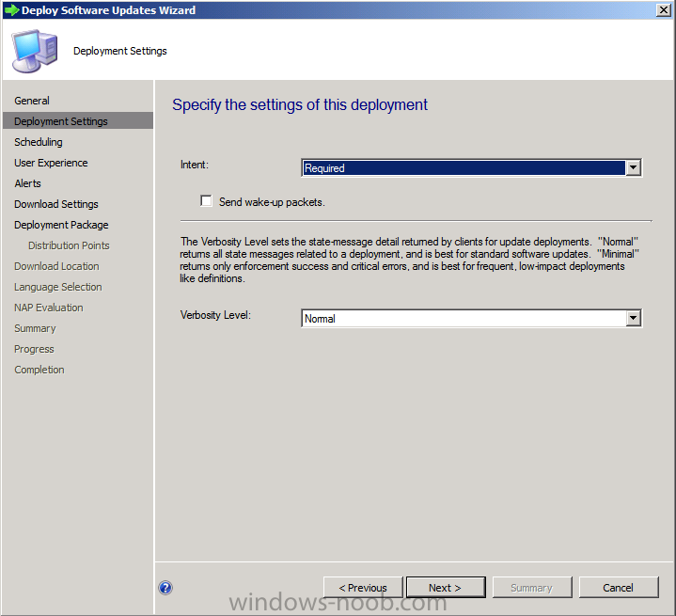Click the green arrow icon in the title bar
Screen dimensions: 676x616
tap(12, 10)
